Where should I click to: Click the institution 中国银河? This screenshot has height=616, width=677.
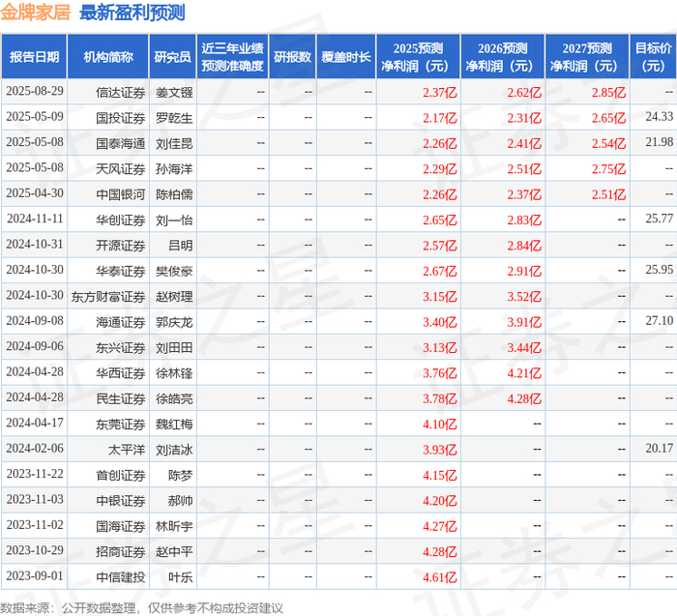click(x=121, y=194)
